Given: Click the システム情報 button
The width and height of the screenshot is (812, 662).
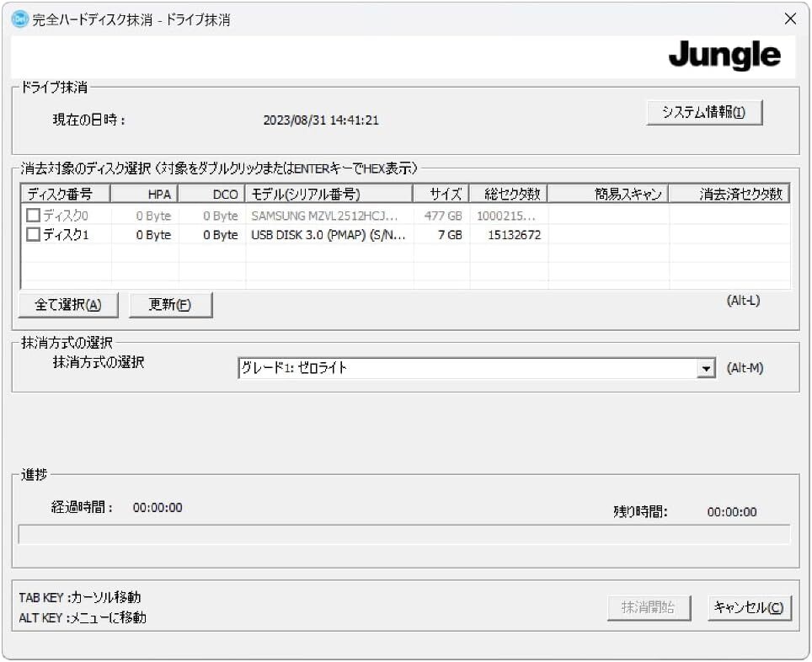Looking at the screenshot, I should coord(704,113).
